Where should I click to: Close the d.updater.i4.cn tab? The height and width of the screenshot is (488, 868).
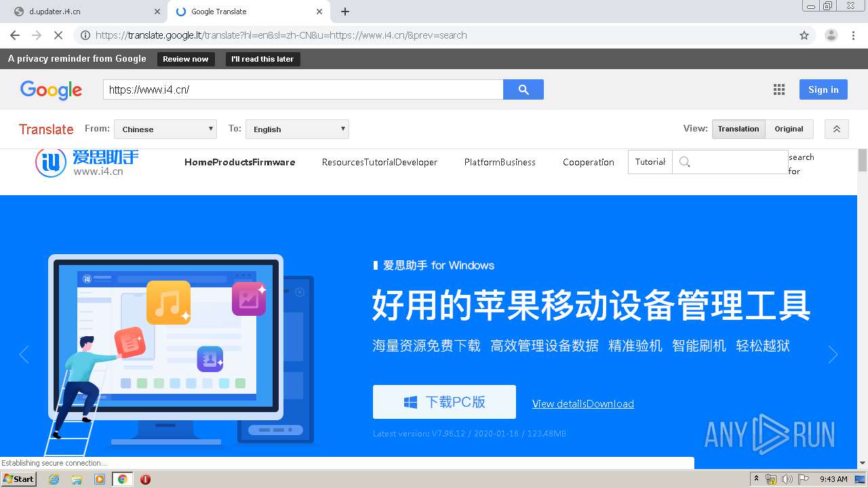click(157, 12)
